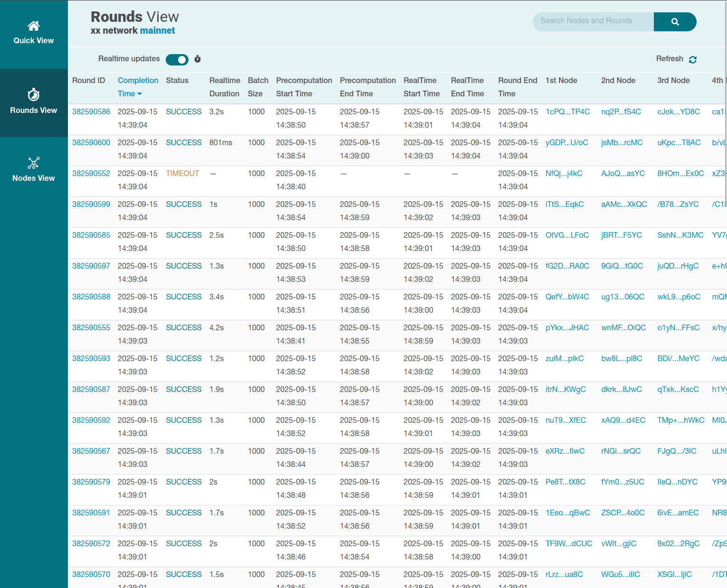Sort by Realtime Duration column header

click(x=225, y=87)
